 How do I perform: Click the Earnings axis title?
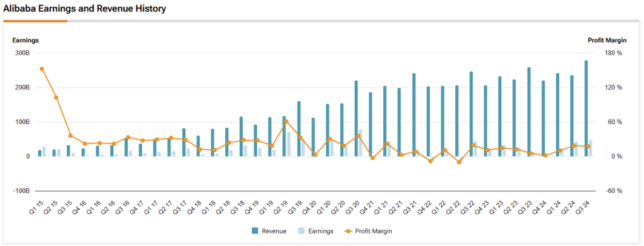[25, 40]
